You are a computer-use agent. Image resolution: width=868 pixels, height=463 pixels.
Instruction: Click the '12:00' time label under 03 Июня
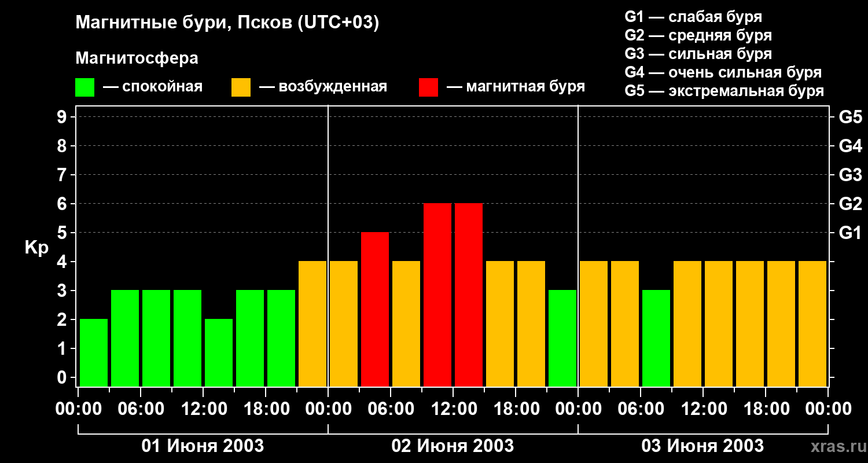tap(703, 409)
